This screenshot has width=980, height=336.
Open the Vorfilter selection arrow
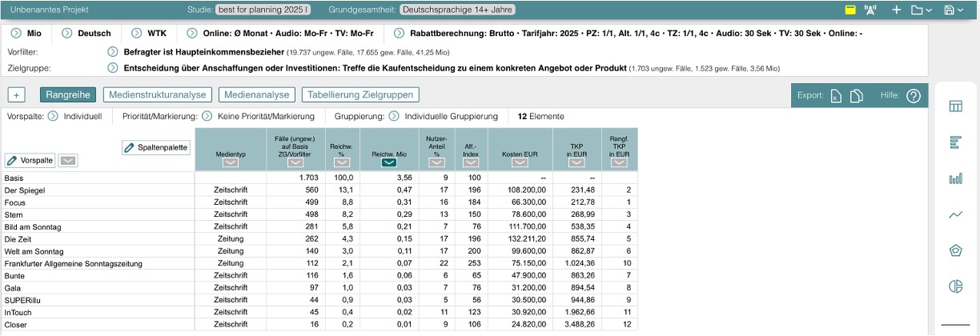pyautogui.click(x=112, y=51)
